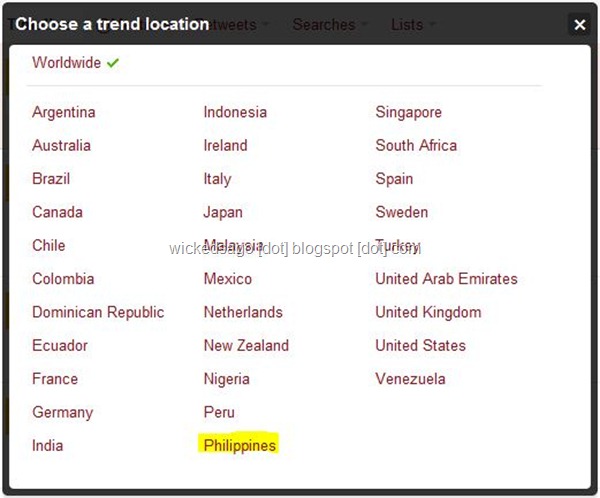This screenshot has height=498, width=600.
Task: Select Canada as location
Action: pyautogui.click(x=57, y=212)
